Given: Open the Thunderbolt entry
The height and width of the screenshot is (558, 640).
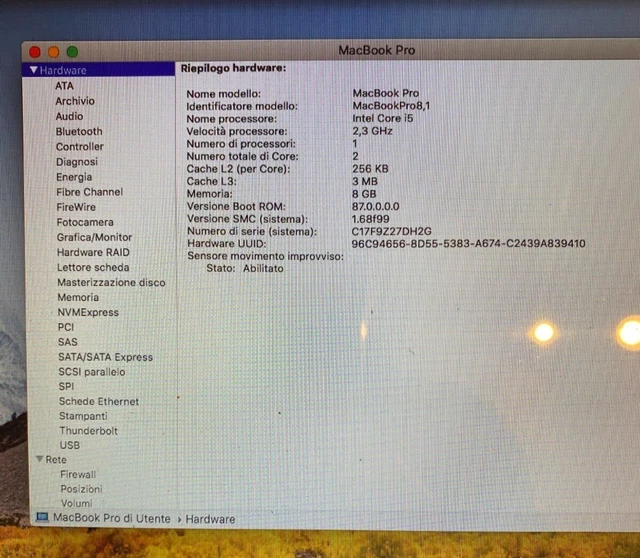Looking at the screenshot, I should click(89, 431).
